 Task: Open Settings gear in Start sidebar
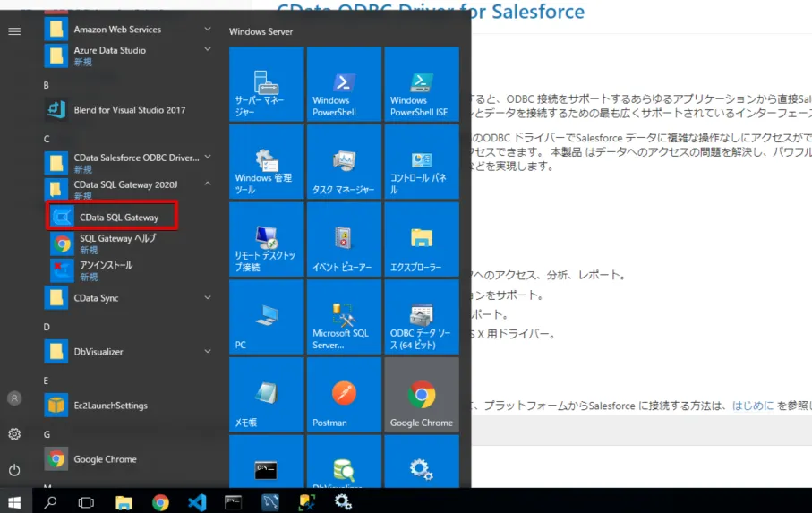[14, 434]
